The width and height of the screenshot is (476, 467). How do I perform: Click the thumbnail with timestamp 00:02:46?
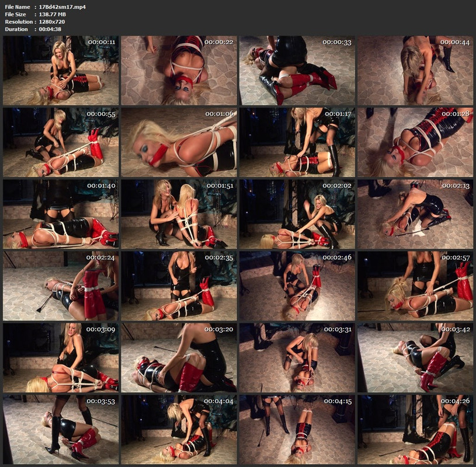pyautogui.click(x=297, y=286)
